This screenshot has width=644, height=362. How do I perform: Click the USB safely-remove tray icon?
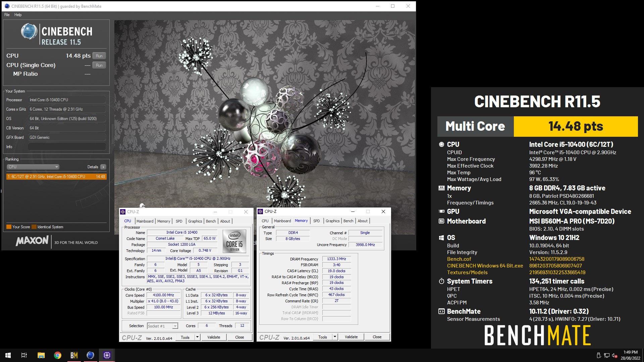pos(599,356)
